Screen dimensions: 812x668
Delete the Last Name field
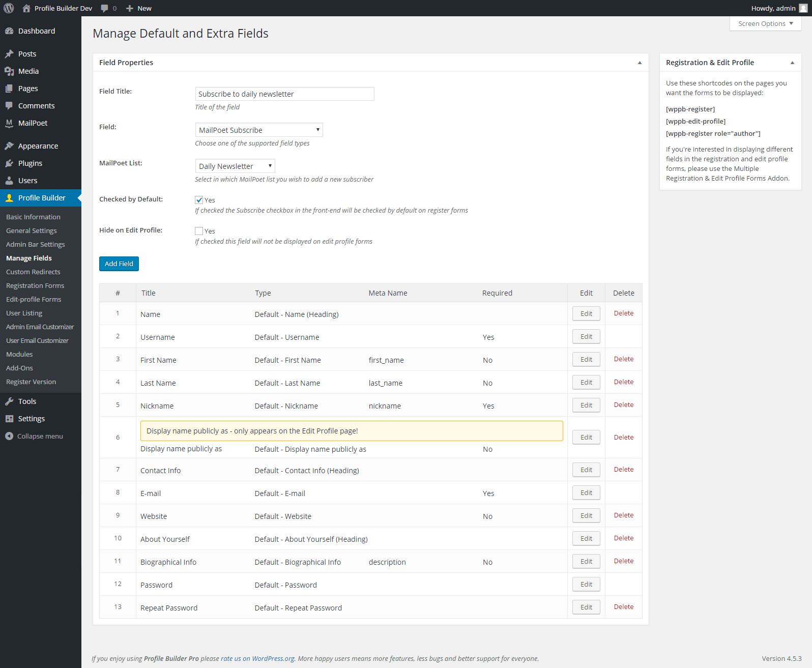(x=624, y=382)
